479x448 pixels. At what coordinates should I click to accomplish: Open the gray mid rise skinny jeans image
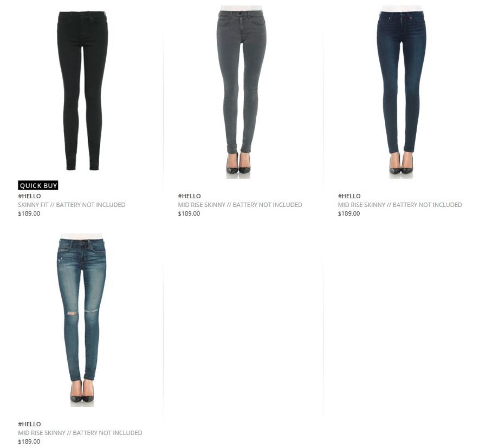tap(242, 92)
